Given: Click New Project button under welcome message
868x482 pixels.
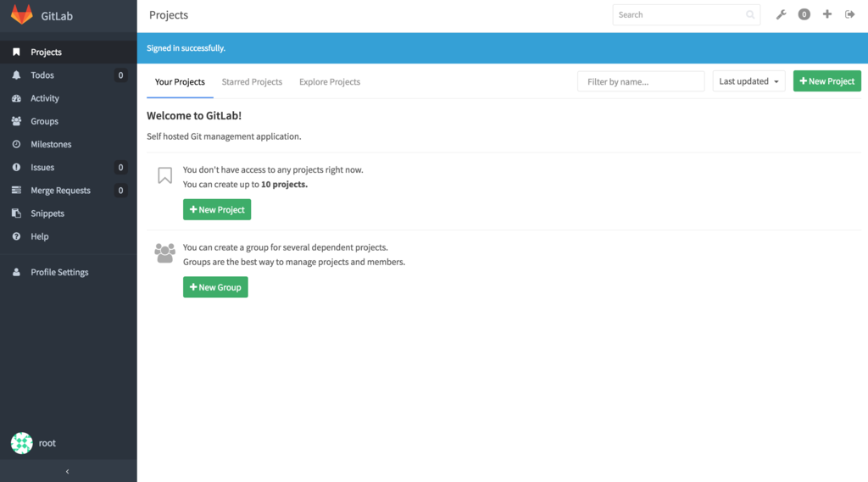Looking at the screenshot, I should point(217,210).
